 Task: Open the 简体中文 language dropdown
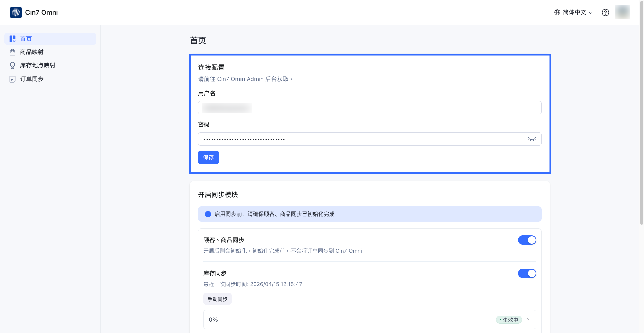(x=574, y=12)
